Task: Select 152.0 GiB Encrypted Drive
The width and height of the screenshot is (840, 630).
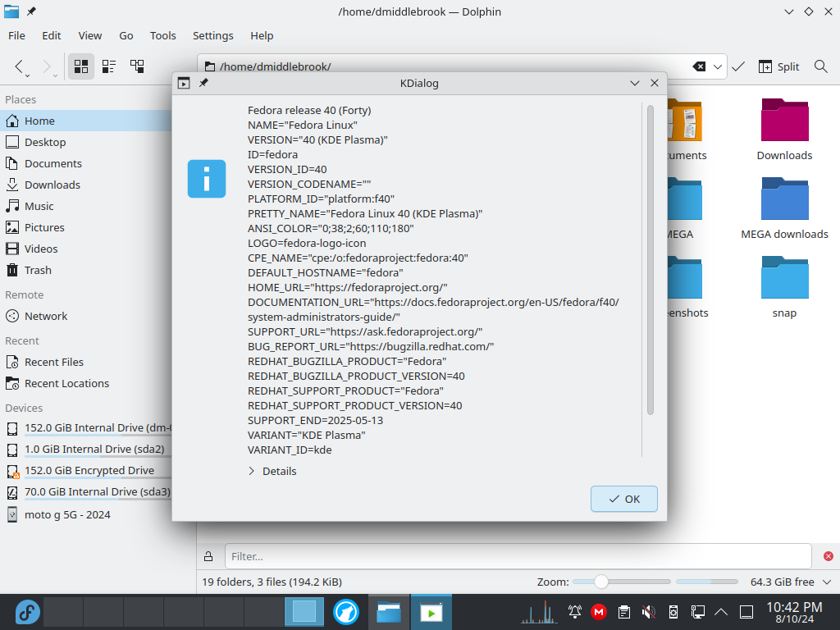Action: [87, 471]
